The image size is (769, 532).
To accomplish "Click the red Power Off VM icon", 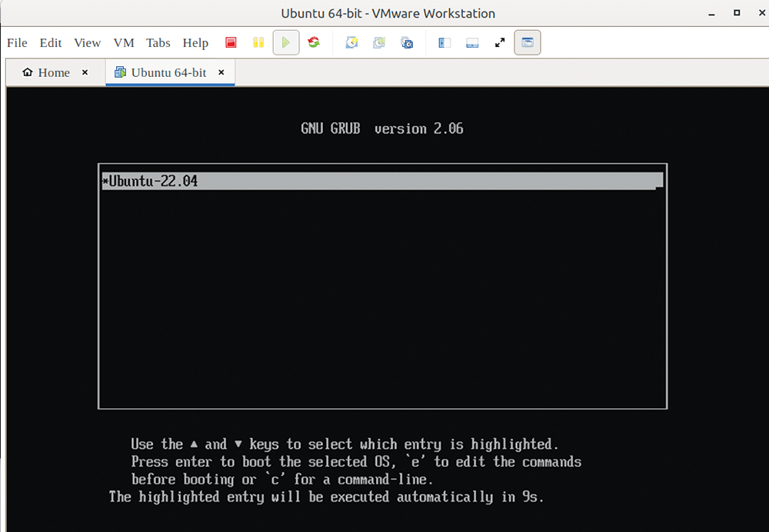I will (x=231, y=42).
